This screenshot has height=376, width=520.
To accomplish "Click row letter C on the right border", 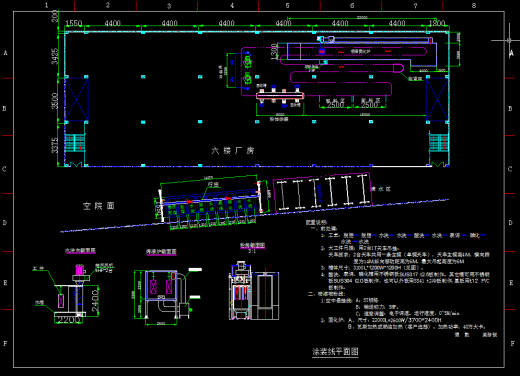I will click(510, 169).
